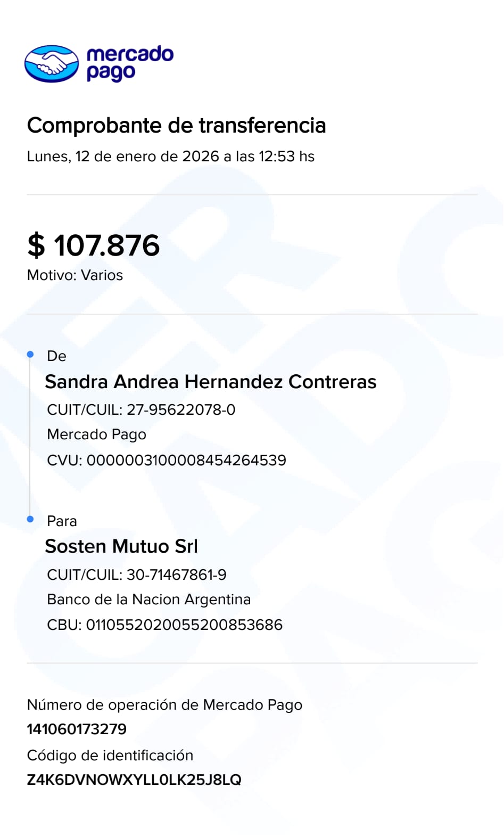Click the mercado pago wordmark text
The image size is (504, 837).
tap(130, 63)
